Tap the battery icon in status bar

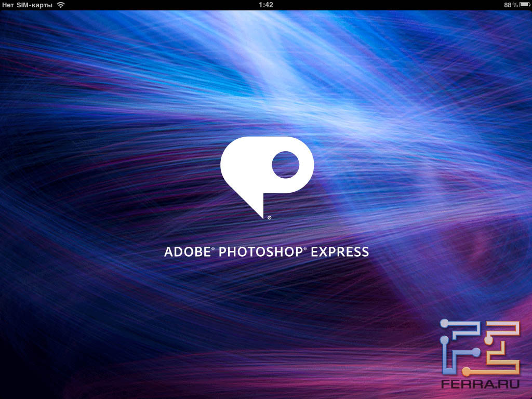pyautogui.click(x=524, y=5)
